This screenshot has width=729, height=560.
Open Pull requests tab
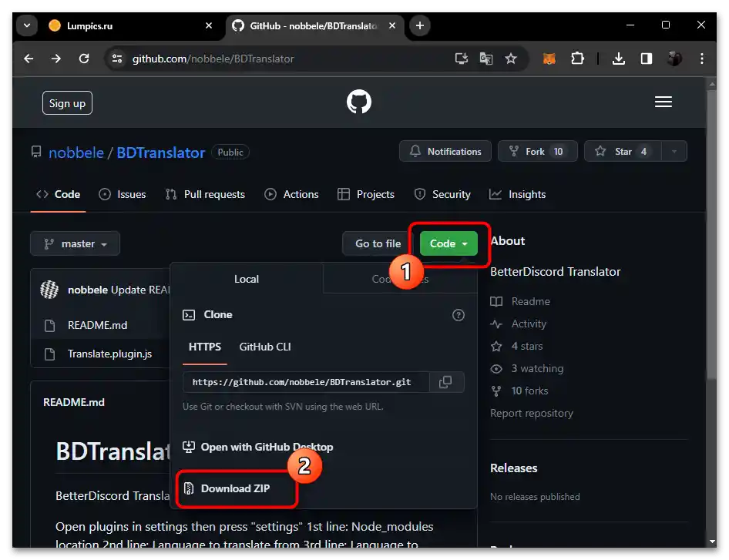pos(206,194)
